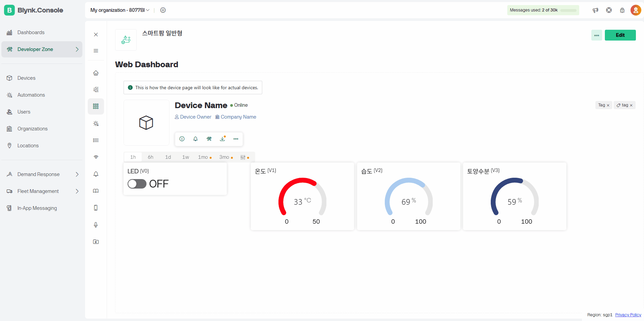This screenshot has height=321, width=644.
Task: Open Devices in sidebar
Action: (42, 78)
